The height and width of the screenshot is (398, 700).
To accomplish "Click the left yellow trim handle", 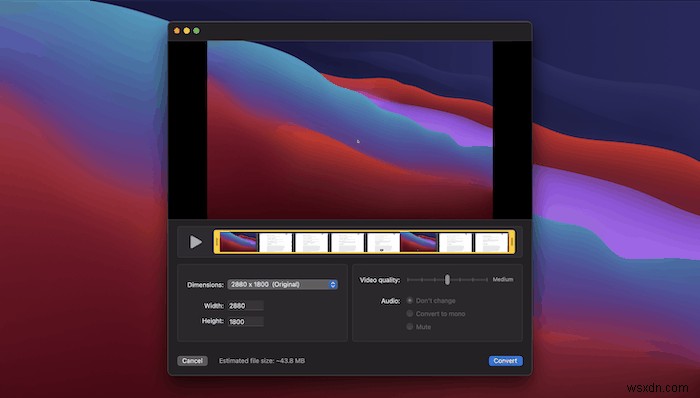I will pyautogui.click(x=217, y=242).
